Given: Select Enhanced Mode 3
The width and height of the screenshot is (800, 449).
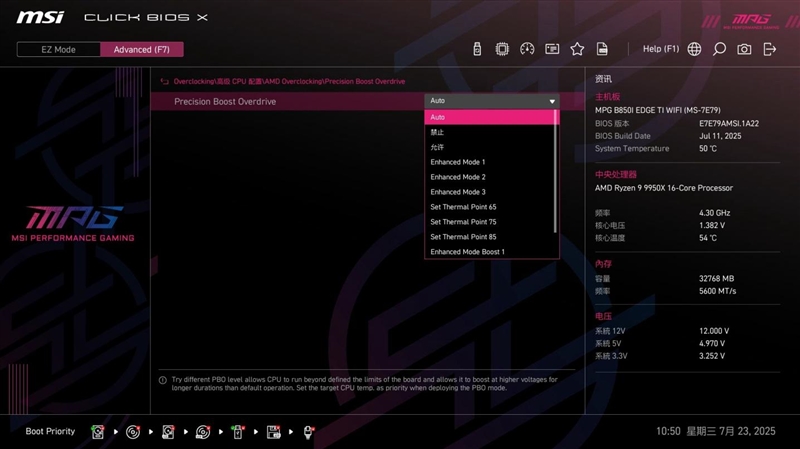Looking at the screenshot, I should point(458,192).
